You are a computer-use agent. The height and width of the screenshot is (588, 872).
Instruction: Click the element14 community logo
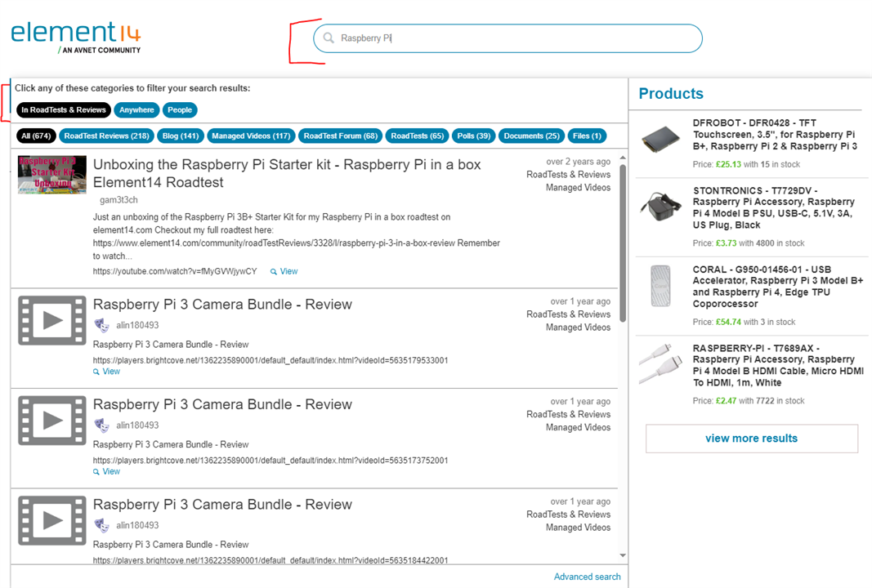point(76,38)
